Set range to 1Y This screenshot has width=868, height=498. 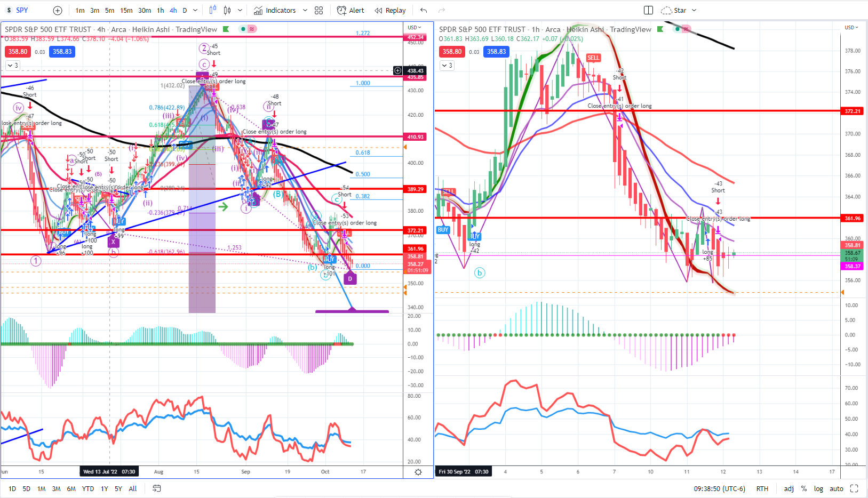coord(105,488)
